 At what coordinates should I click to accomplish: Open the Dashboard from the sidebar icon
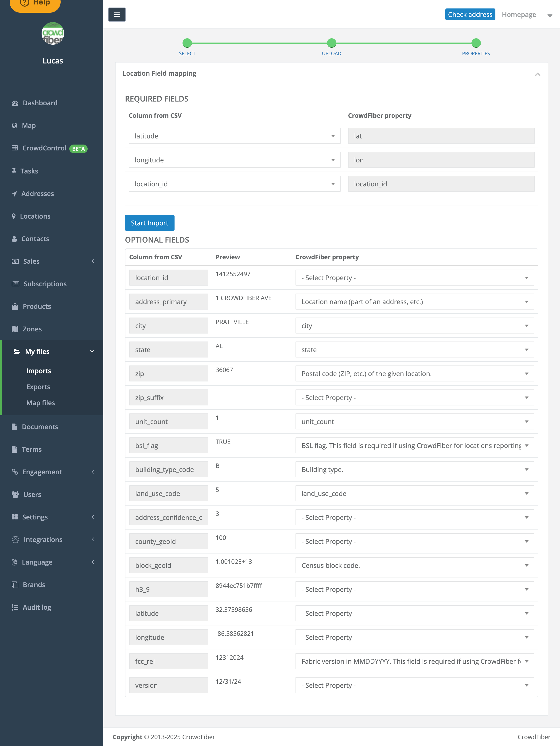point(15,103)
